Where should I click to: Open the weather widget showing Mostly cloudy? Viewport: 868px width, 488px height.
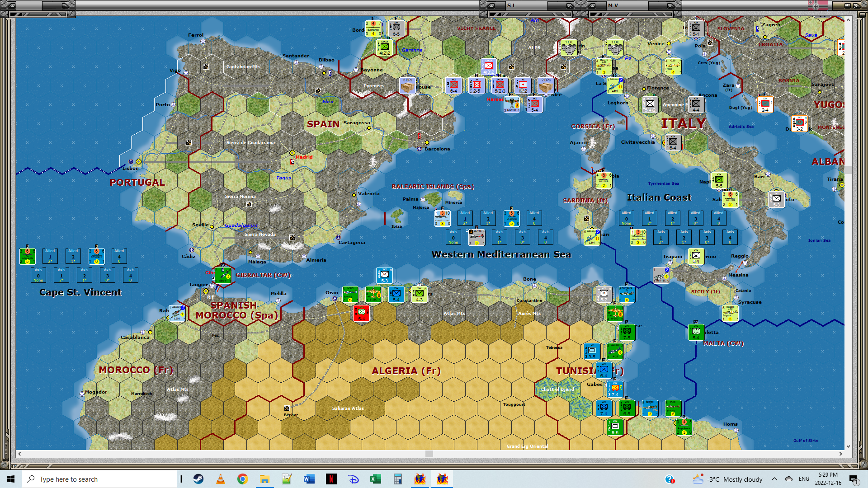tap(727, 479)
